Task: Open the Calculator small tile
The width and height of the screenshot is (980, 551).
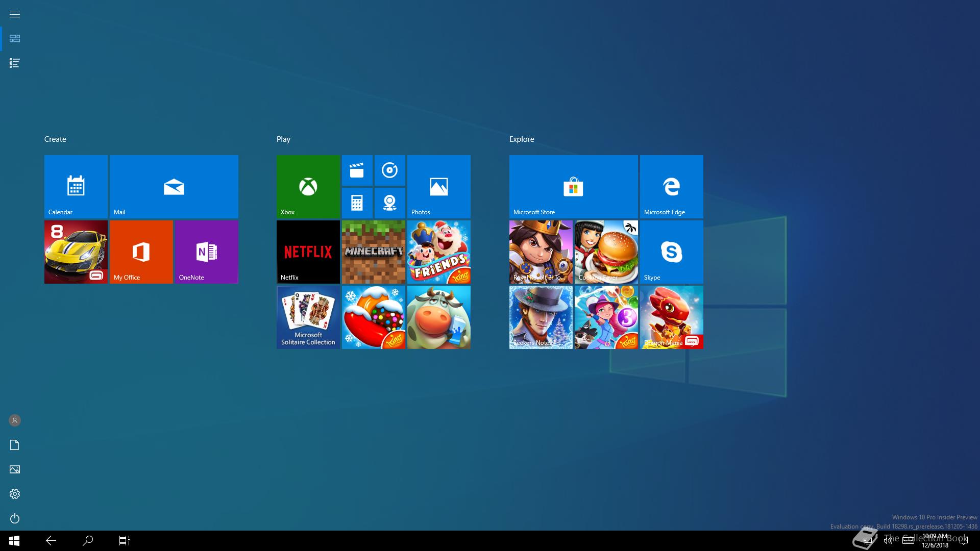Action: pyautogui.click(x=357, y=203)
